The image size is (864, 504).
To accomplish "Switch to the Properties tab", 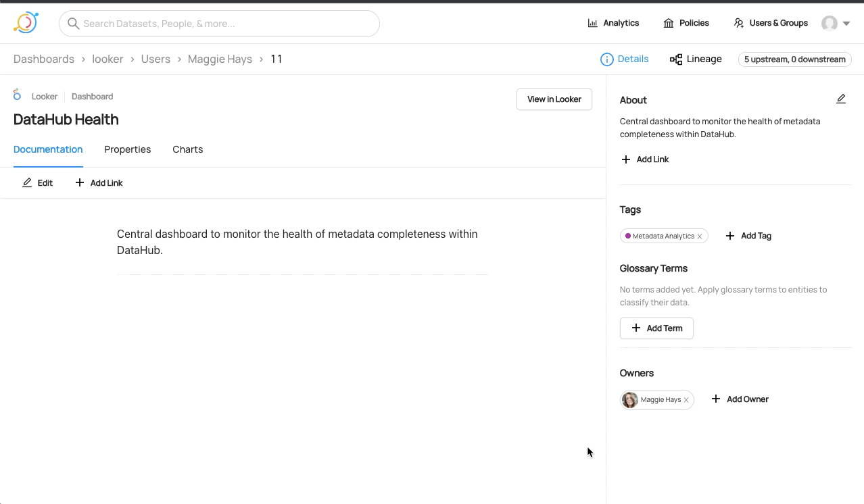I will point(127,149).
